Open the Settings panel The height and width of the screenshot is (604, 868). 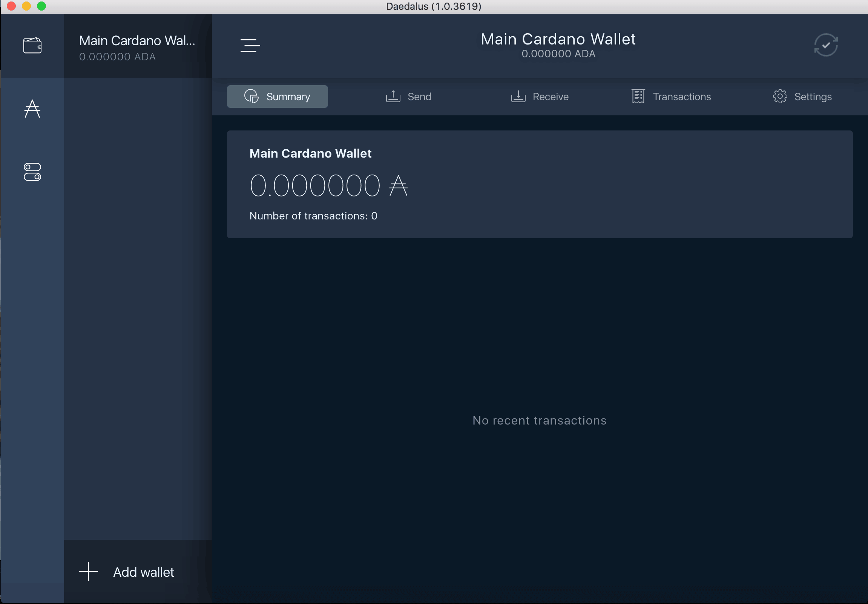pyautogui.click(x=802, y=96)
